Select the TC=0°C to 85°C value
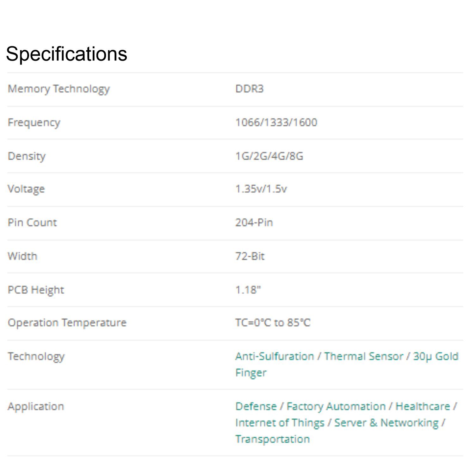 273,323
